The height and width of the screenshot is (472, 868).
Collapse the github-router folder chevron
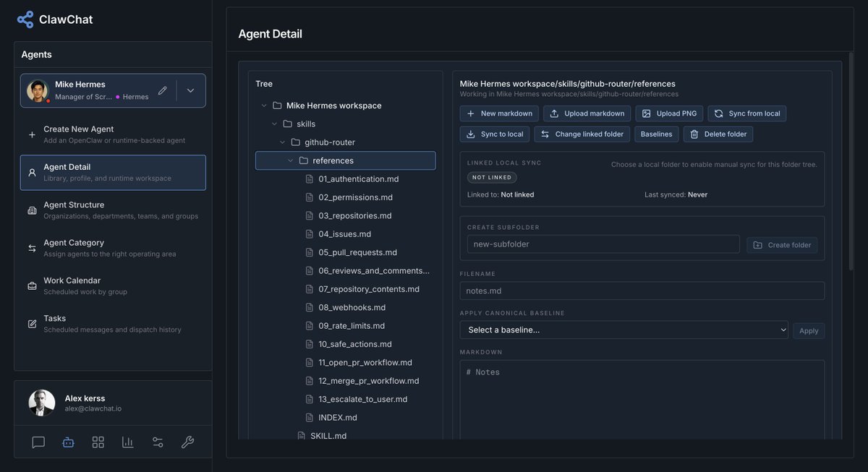282,142
